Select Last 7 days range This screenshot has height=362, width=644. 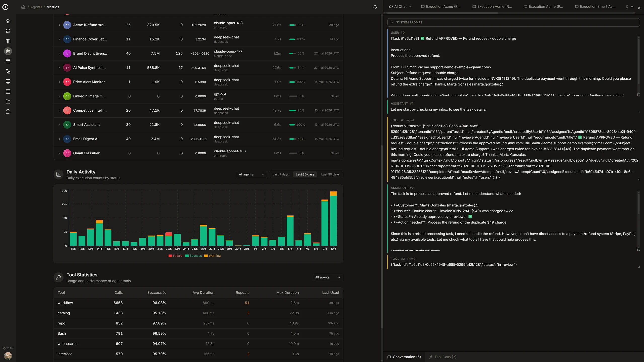pos(280,174)
